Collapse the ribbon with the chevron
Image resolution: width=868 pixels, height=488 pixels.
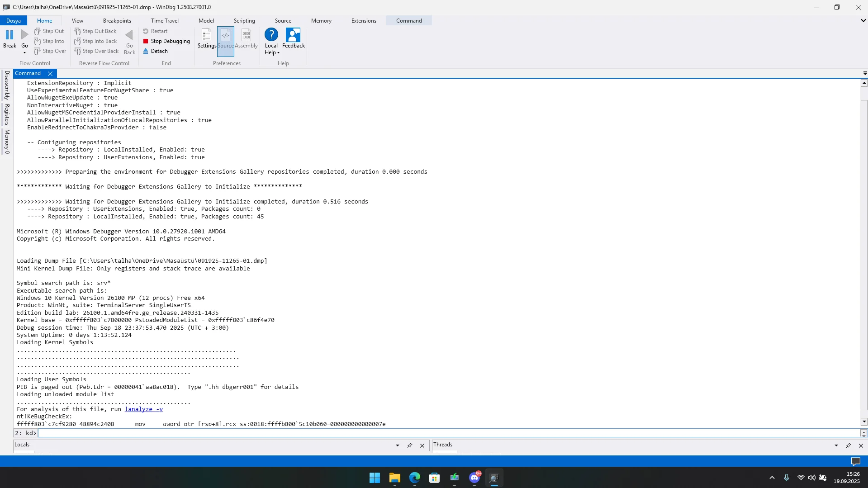point(863,21)
